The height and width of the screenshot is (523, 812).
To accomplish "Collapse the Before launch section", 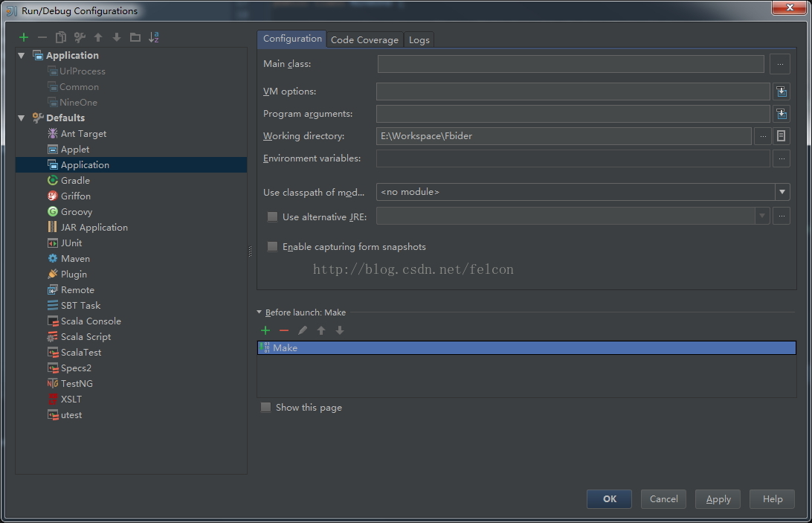I will click(259, 312).
